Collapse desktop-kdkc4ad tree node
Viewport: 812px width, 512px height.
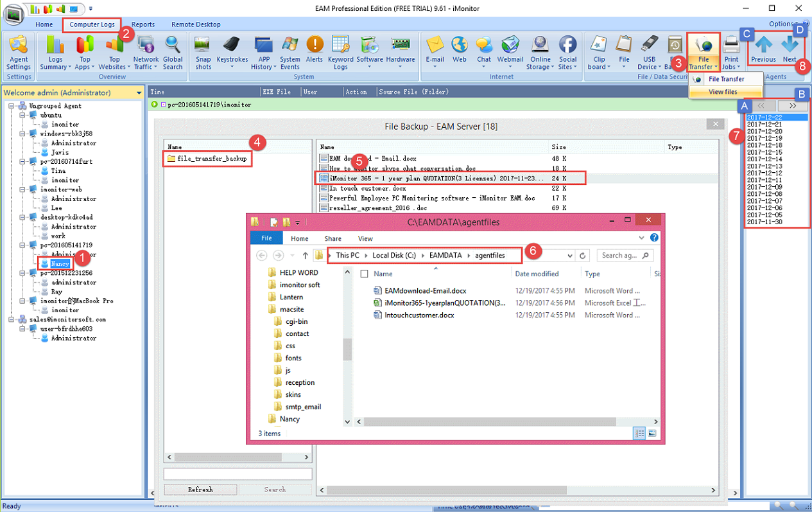23,217
